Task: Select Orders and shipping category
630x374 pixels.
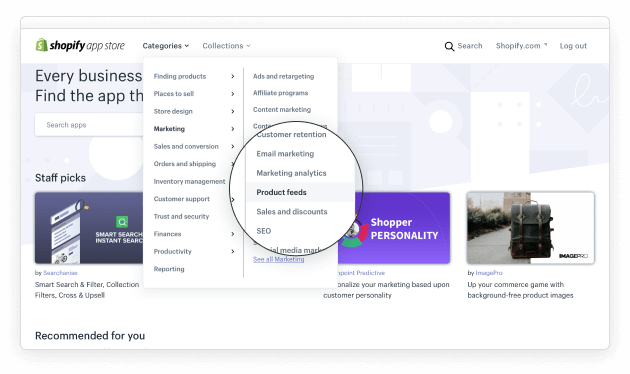Action: coord(184,164)
